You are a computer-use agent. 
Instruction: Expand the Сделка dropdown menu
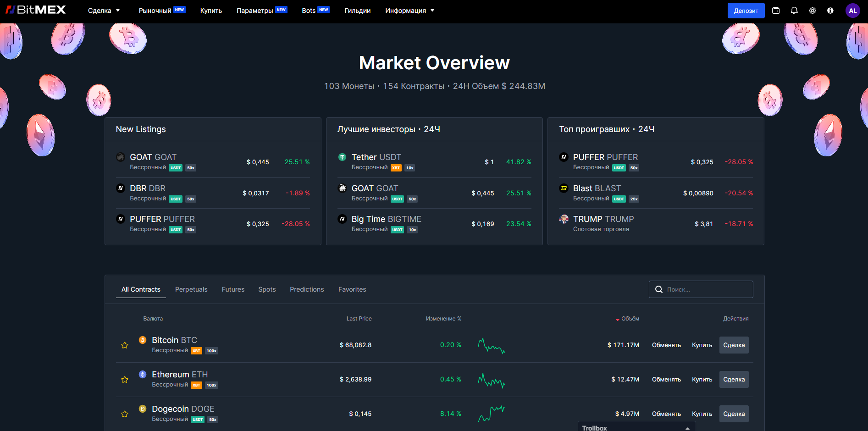pyautogui.click(x=104, y=11)
